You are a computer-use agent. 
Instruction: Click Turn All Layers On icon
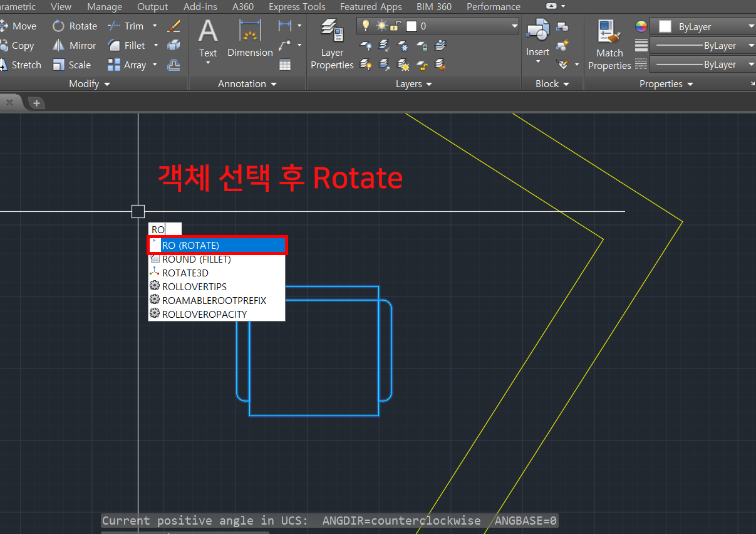point(365,64)
